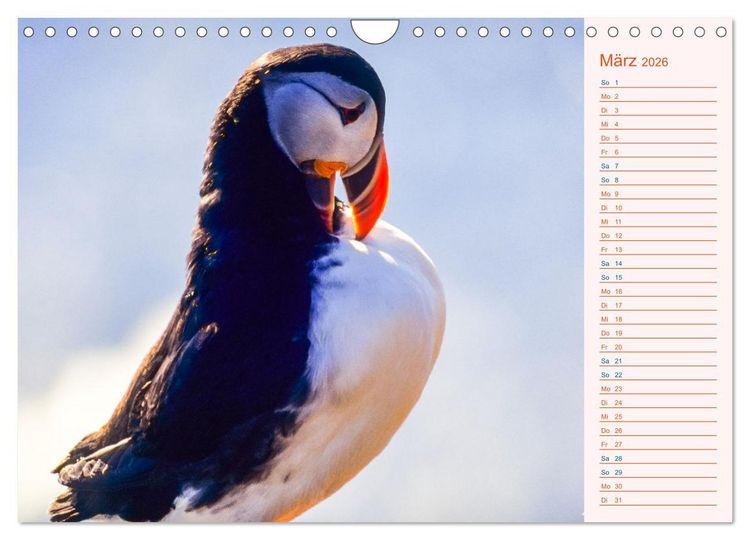Select the date row Mi 25
This screenshot has width=750, height=540.
[658, 416]
